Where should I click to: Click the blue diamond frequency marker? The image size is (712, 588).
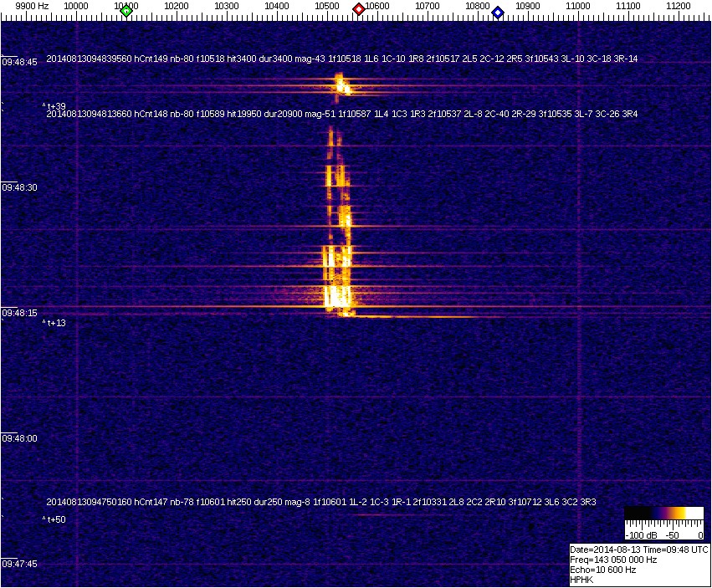tap(498, 12)
